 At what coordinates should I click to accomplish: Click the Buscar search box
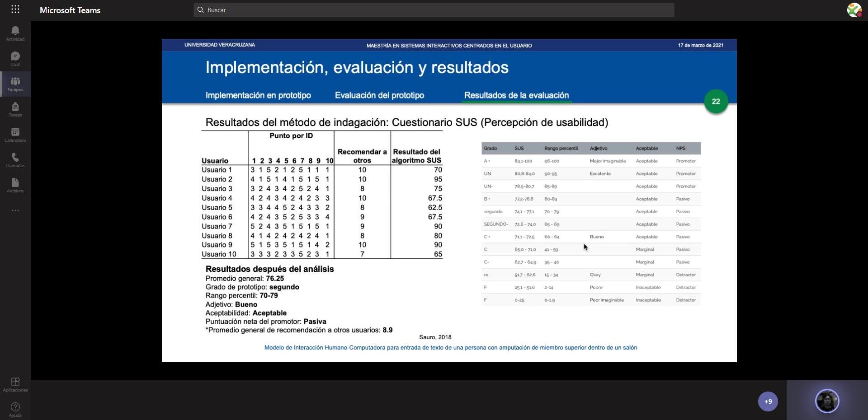point(434,10)
